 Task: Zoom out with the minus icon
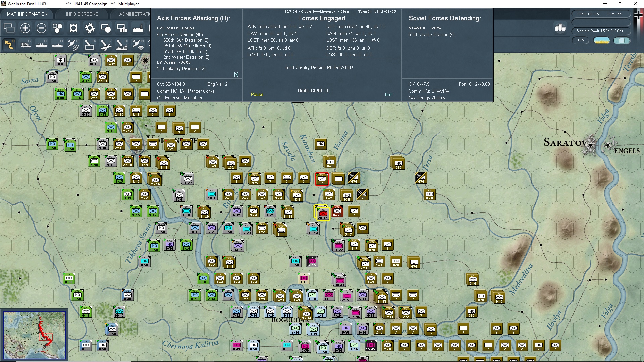[41, 28]
